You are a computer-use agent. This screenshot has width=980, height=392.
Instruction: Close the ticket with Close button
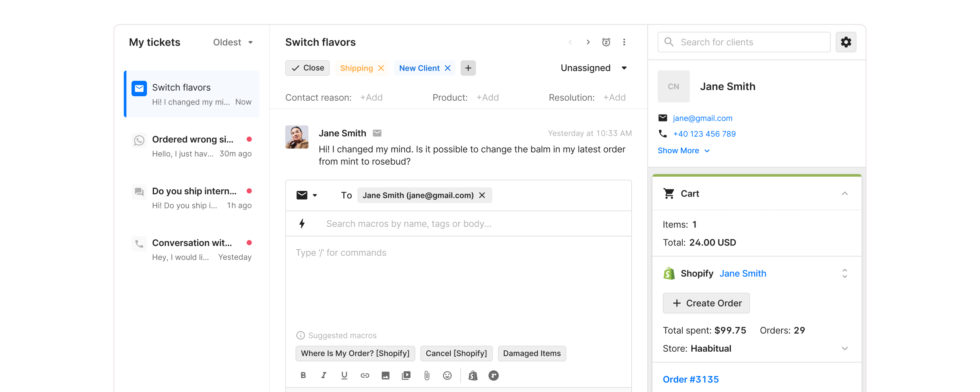(x=307, y=68)
